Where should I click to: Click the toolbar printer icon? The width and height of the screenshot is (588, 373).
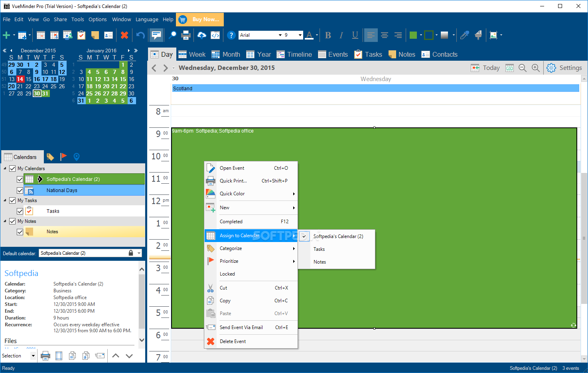186,35
